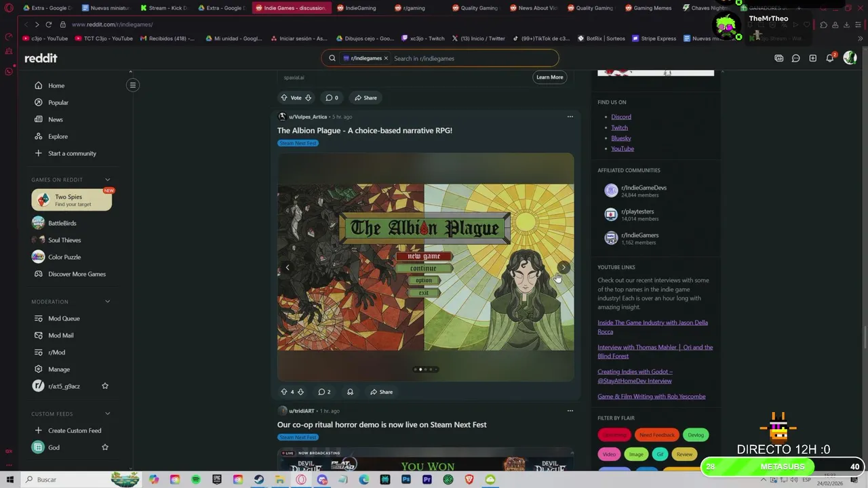Share the promoted spaxial.ai post

click(366, 98)
